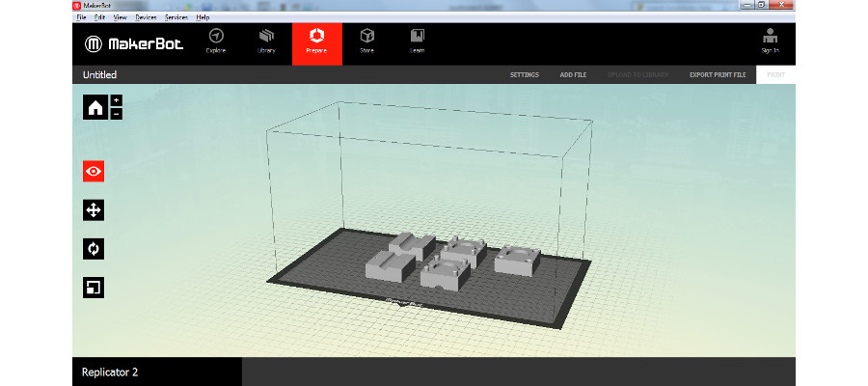Minimize the MakerBot window
The width and height of the screenshot is (868, 386).
click(746, 5)
